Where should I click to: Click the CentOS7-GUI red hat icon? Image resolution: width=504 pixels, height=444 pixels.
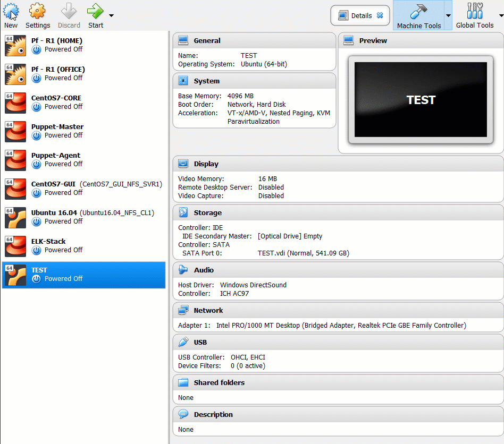(x=15, y=189)
